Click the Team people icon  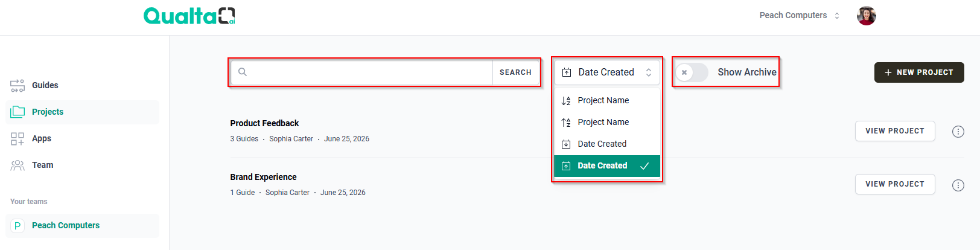[17, 165]
